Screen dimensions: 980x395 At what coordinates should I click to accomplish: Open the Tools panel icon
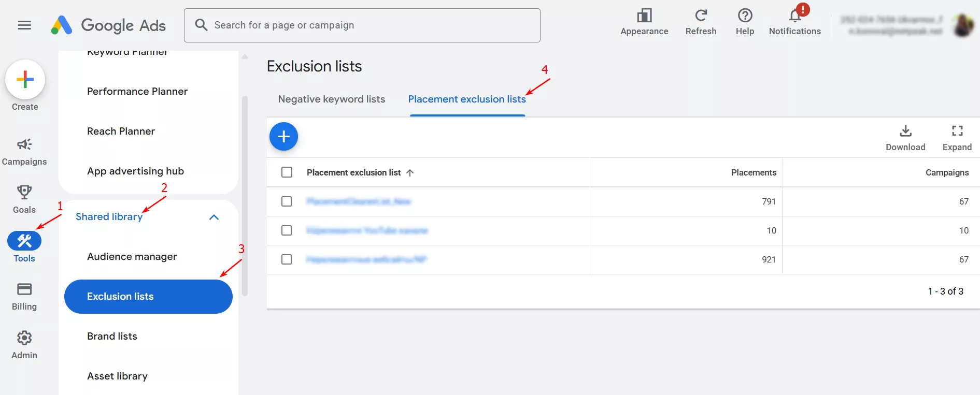(24, 241)
